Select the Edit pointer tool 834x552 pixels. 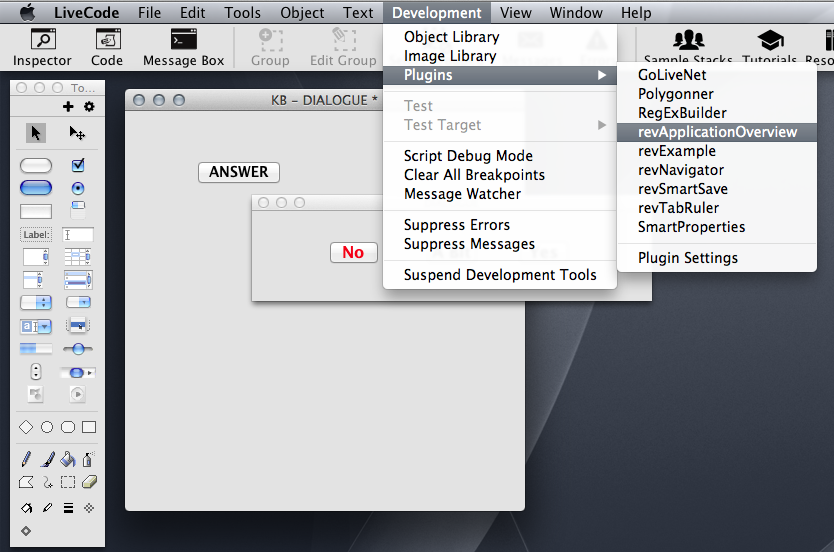click(78, 132)
